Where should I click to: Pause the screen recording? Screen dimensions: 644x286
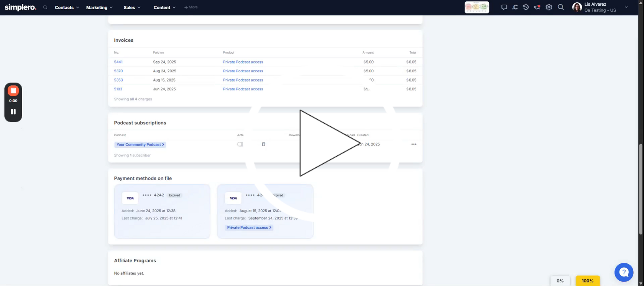pyautogui.click(x=13, y=112)
